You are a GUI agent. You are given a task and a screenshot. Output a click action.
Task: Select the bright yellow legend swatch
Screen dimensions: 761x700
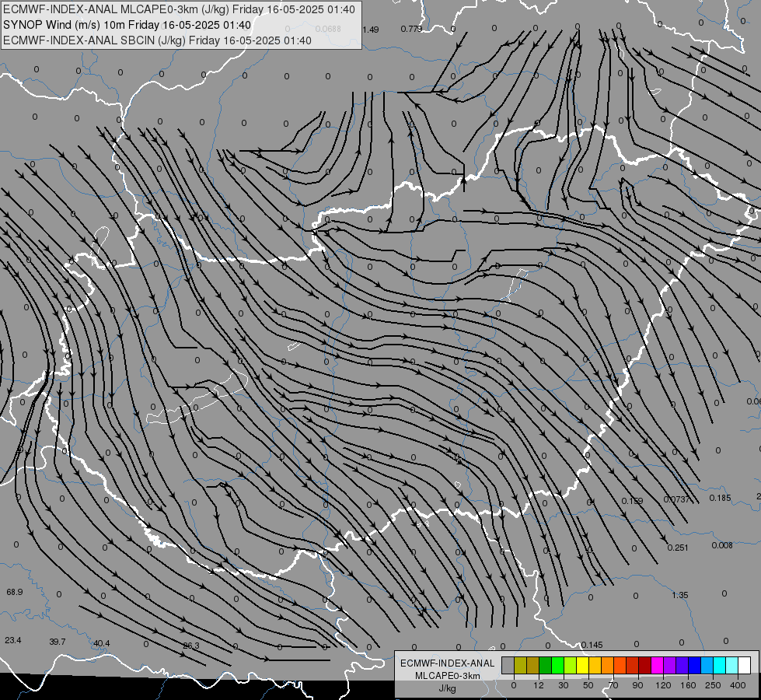pos(582,666)
